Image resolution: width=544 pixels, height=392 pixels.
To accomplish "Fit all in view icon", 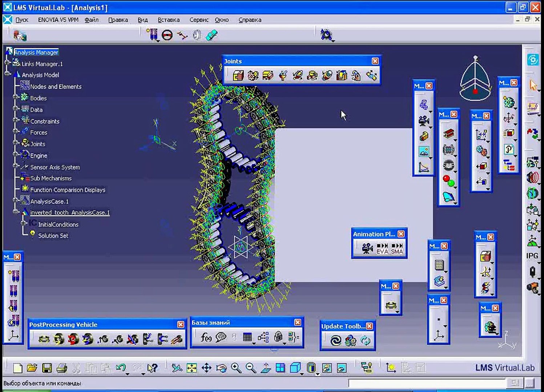I will tap(192, 368).
